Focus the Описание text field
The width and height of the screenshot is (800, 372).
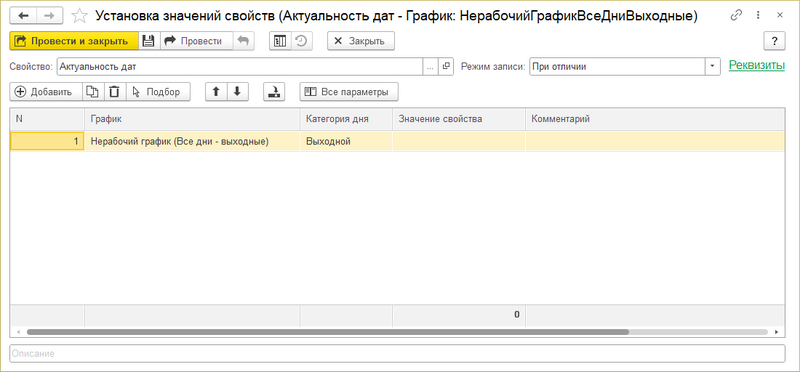tap(397, 353)
